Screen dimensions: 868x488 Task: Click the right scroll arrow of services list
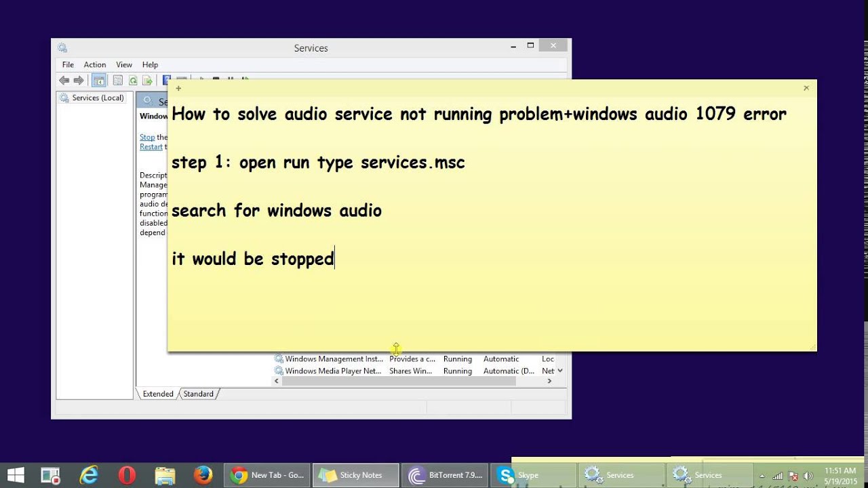(x=549, y=381)
